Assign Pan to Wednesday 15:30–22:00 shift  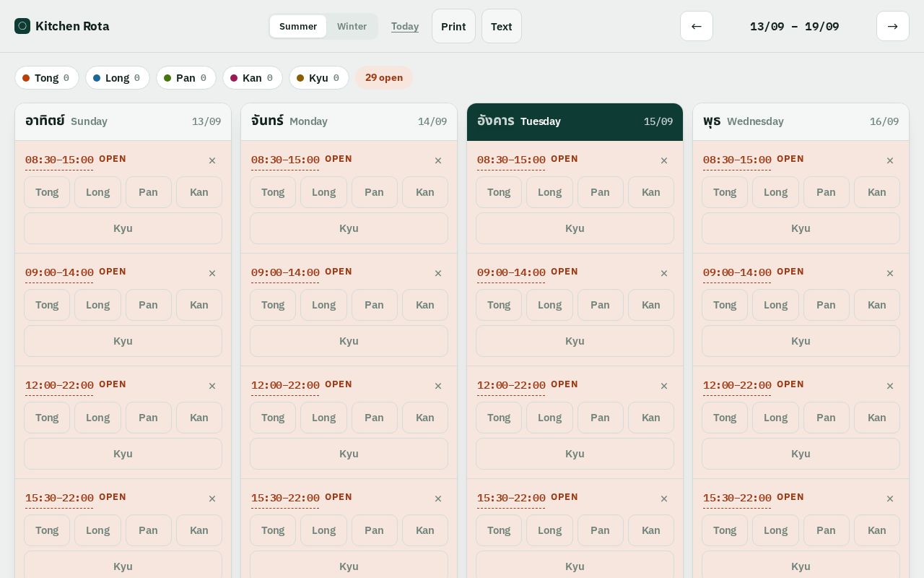point(827,530)
